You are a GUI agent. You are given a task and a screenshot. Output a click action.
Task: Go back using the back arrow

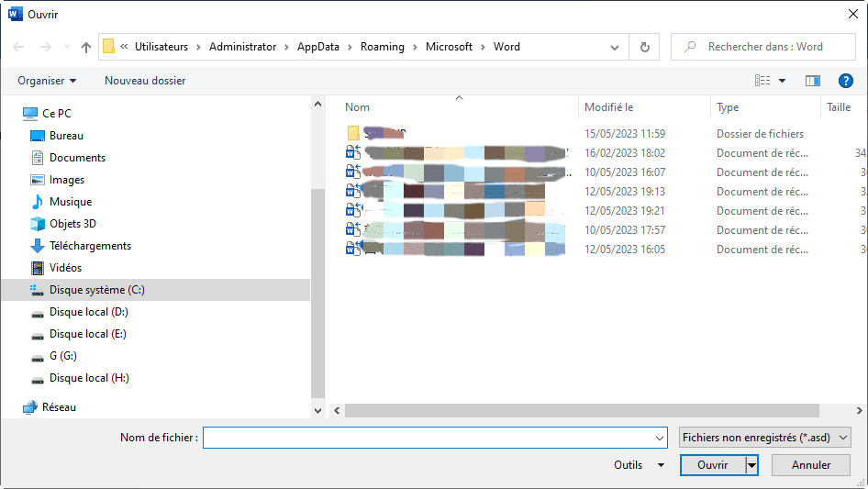(x=18, y=47)
